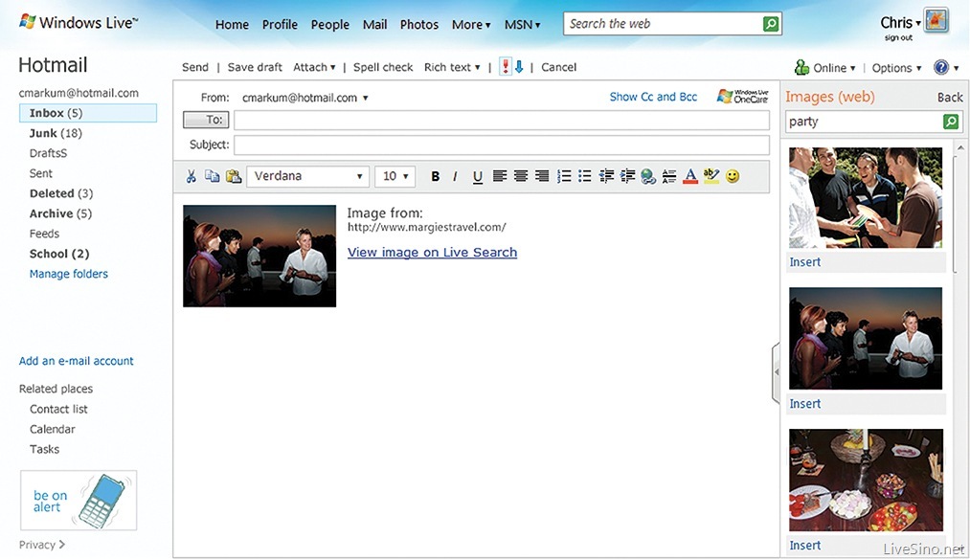970x560 pixels.
Task: Click Add an e-mail account
Action: coord(76,361)
